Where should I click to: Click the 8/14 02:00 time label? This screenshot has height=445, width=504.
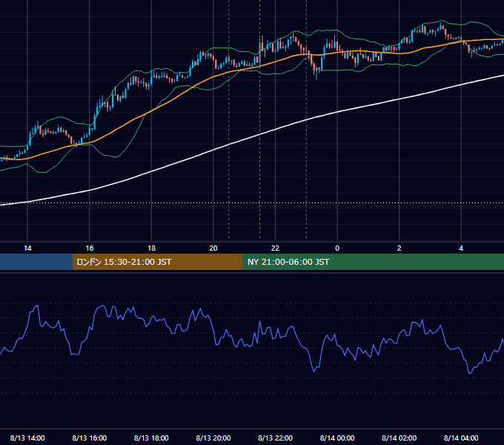pyautogui.click(x=399, y=438)
